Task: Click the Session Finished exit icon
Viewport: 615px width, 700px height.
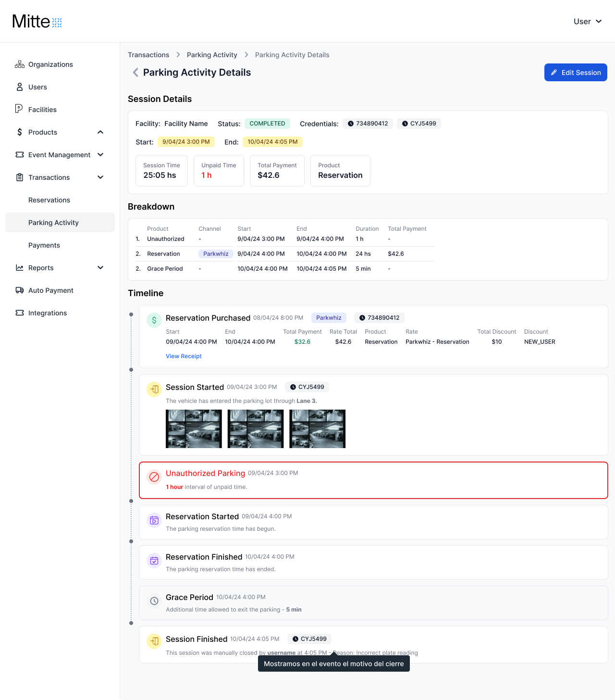Action: pyautogui.click(x=154, y=641)
